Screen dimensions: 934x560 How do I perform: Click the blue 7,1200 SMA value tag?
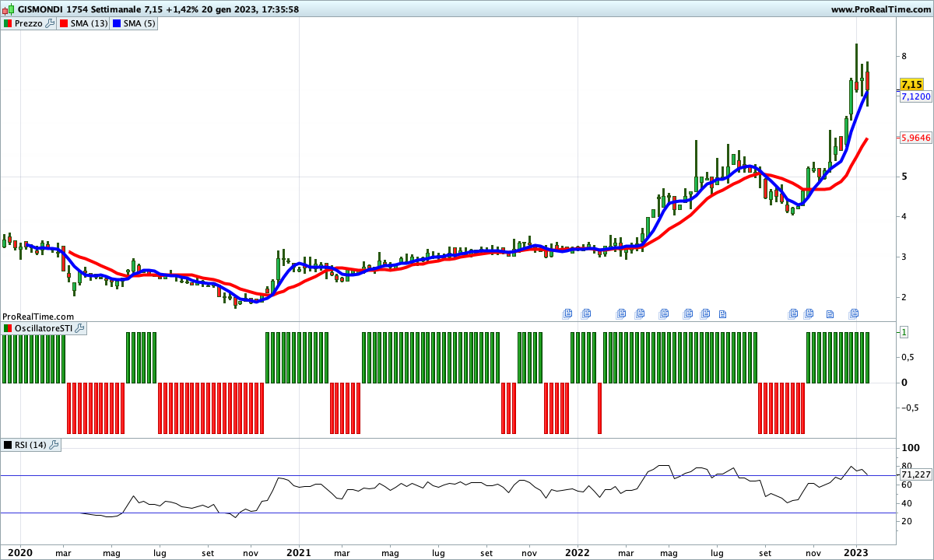915,96
